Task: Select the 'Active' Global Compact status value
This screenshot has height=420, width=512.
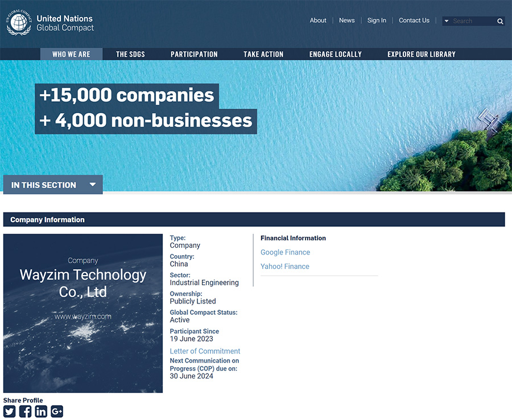Action: coord(180,319)
